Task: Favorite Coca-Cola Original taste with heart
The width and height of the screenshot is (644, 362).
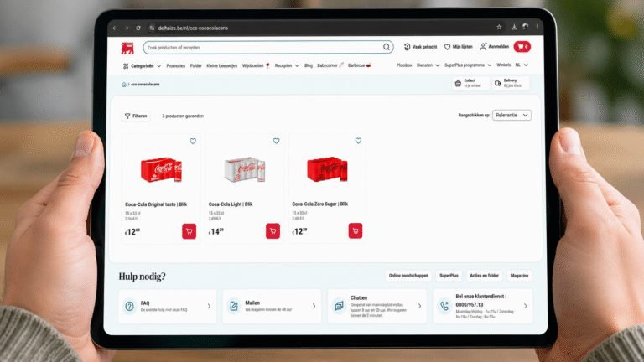Action: (x=193, y=141)
